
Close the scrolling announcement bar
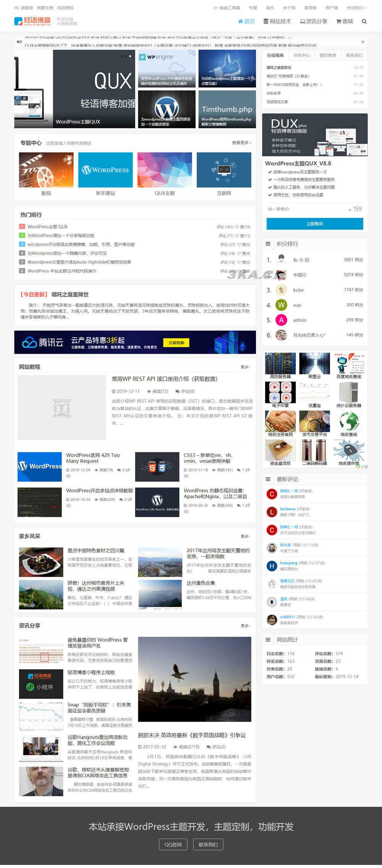(363, 42)
